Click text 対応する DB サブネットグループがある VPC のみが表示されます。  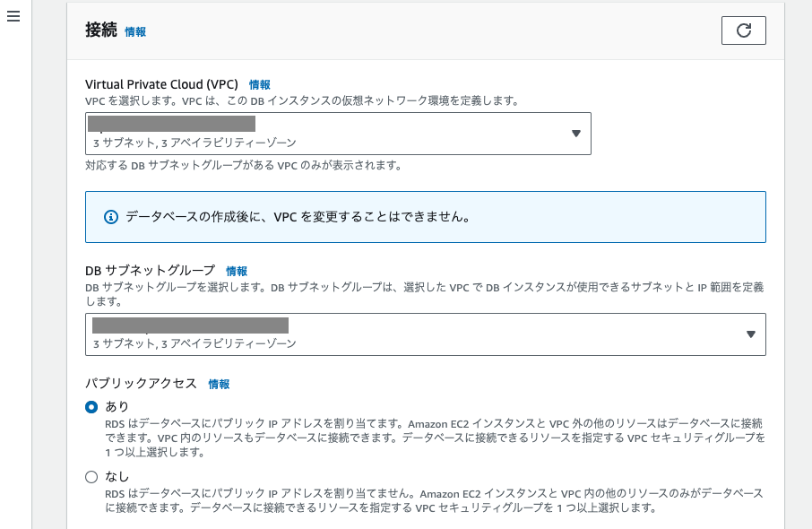244,166
